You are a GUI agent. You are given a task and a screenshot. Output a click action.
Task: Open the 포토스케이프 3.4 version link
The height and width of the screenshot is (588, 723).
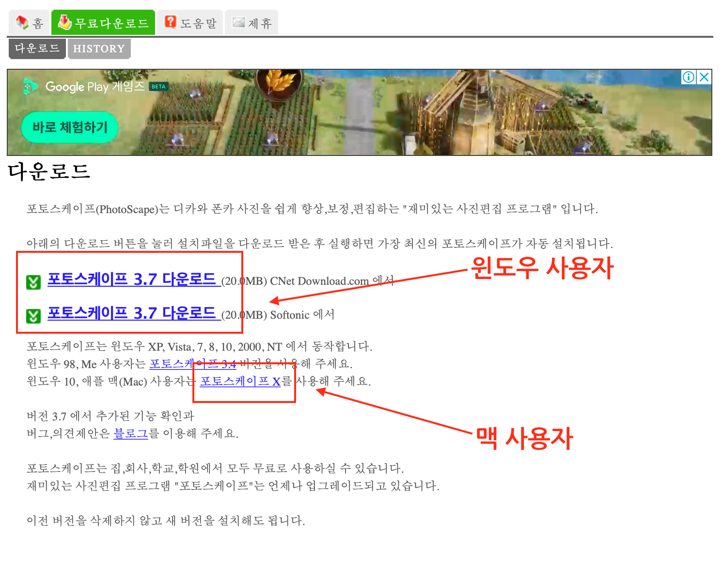click(193, 364)
